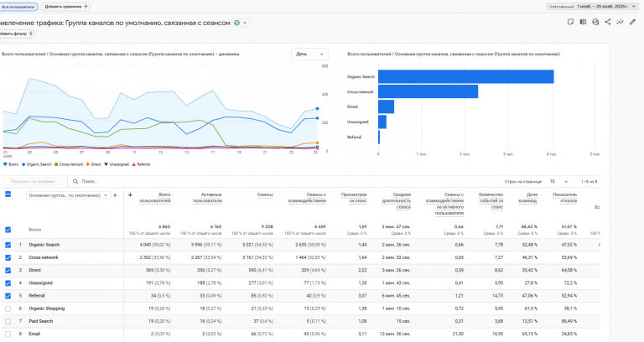This screenshot has width=644, height=342.
Task: Click the pencil edit report icon
Action: pos(633,22)
